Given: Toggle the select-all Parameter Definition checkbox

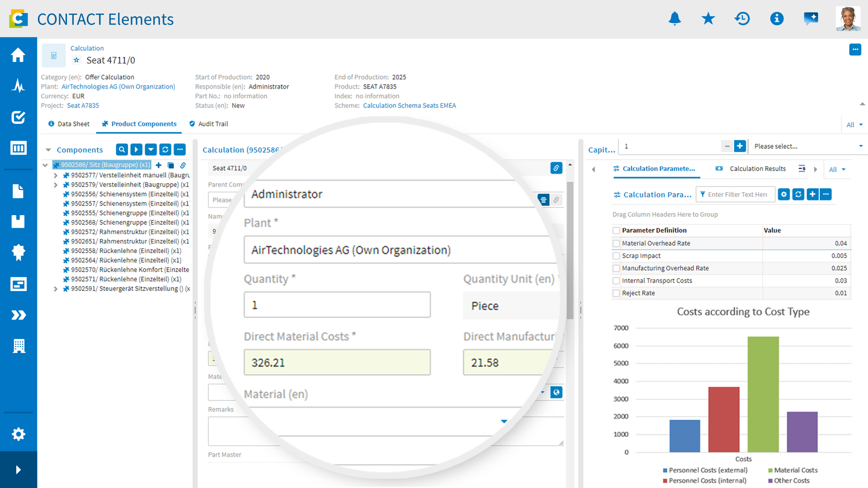Looking at the screenshot, I should 616,230.
